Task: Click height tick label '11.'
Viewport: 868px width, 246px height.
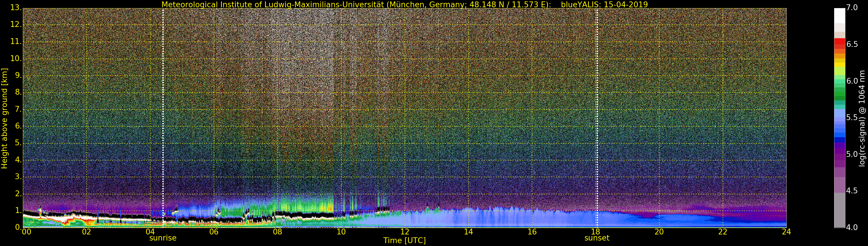Action: pos(16,41)
